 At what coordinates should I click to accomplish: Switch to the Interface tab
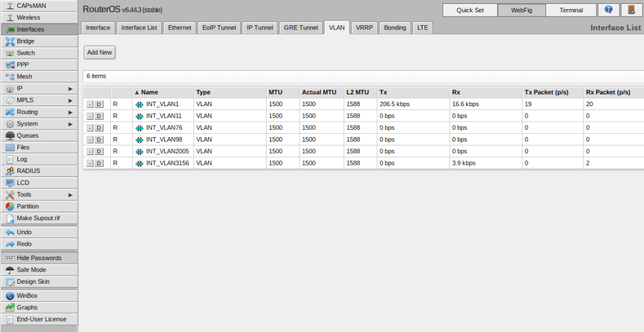(98, 28)
